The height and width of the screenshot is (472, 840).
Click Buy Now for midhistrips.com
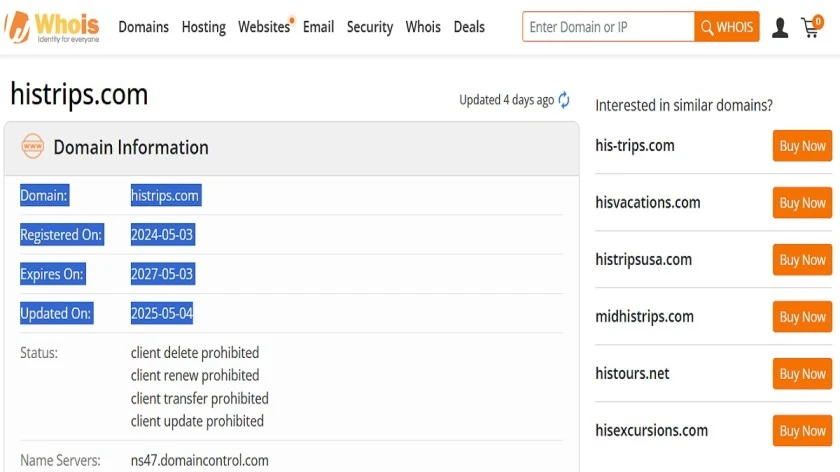tap(802, 317)
